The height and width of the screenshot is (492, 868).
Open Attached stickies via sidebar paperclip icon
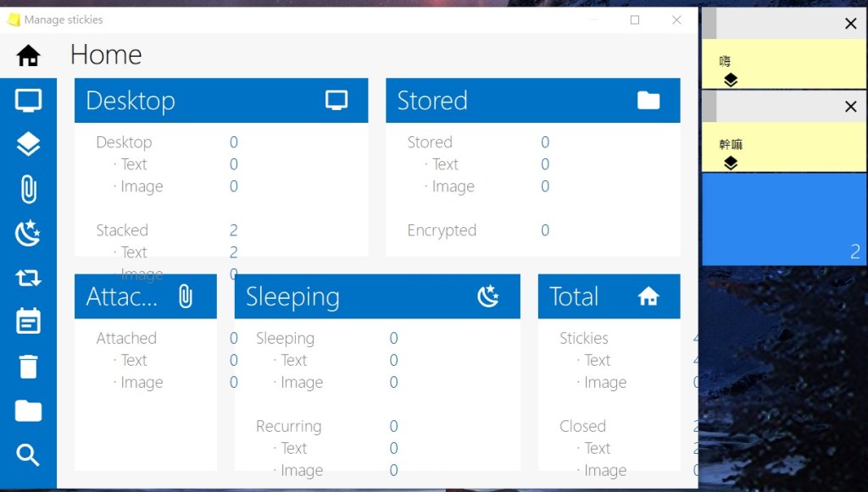28,189
